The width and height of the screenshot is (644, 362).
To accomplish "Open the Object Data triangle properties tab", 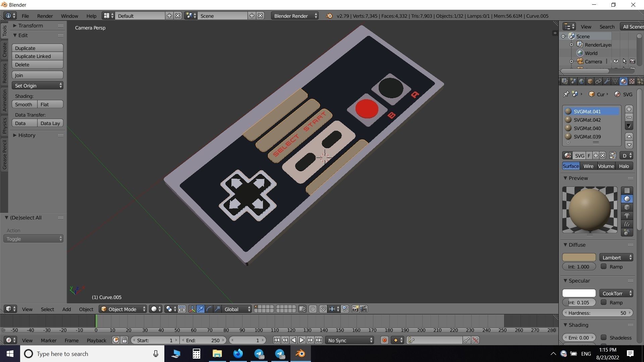I will pos(615,81).
